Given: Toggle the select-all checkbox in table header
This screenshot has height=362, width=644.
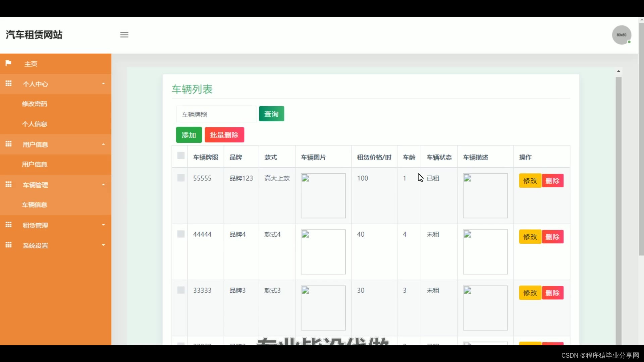Looking at the screenshot, I should pyautogui.click(x=181, y=156).
